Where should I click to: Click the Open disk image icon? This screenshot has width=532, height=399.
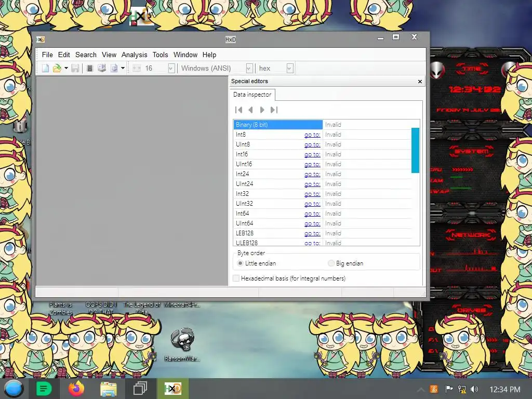[x=114, y=68]
